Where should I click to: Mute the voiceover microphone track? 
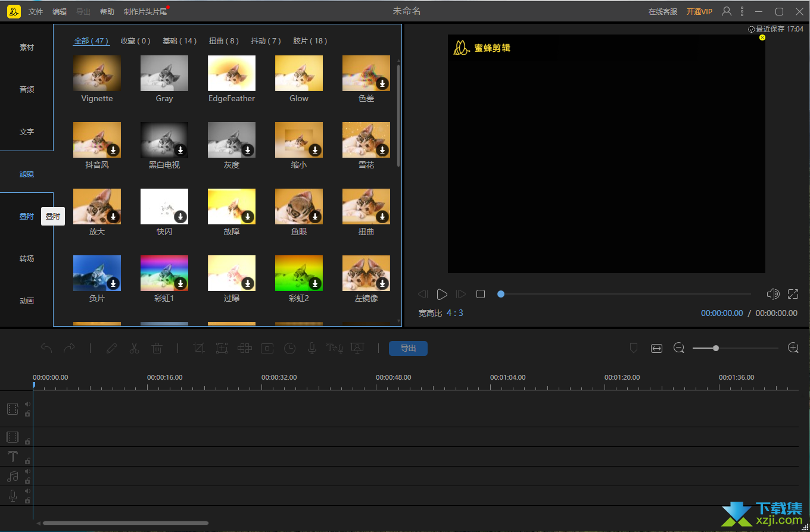(27, 491)
